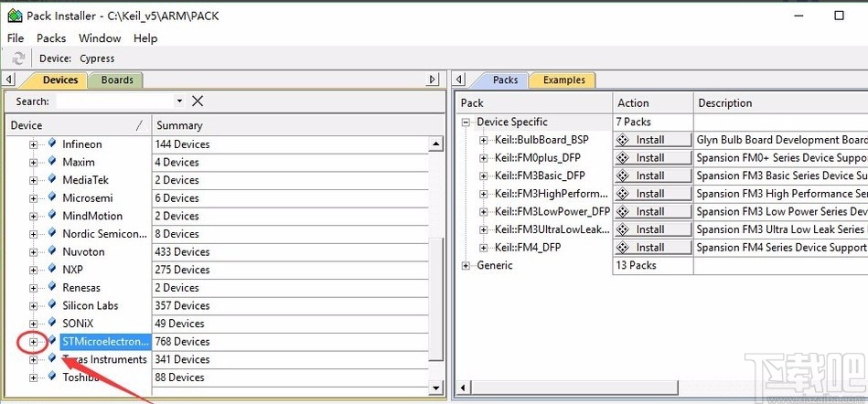Click the Description column header
This screenshot has height=404, width=868.
(x=780, y=103)
